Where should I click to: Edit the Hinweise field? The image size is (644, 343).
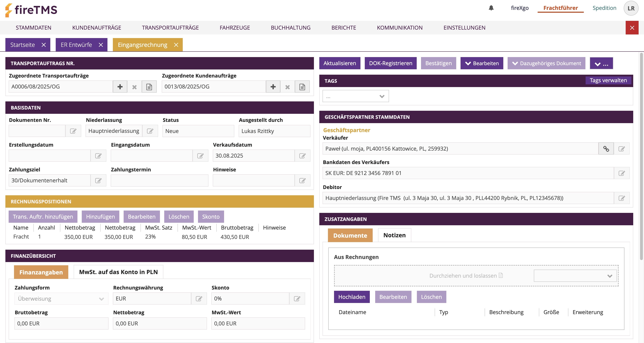click(302, 181)
